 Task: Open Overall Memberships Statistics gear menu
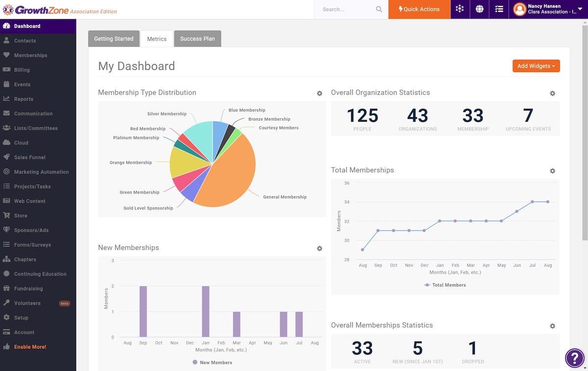coord(552,326)
